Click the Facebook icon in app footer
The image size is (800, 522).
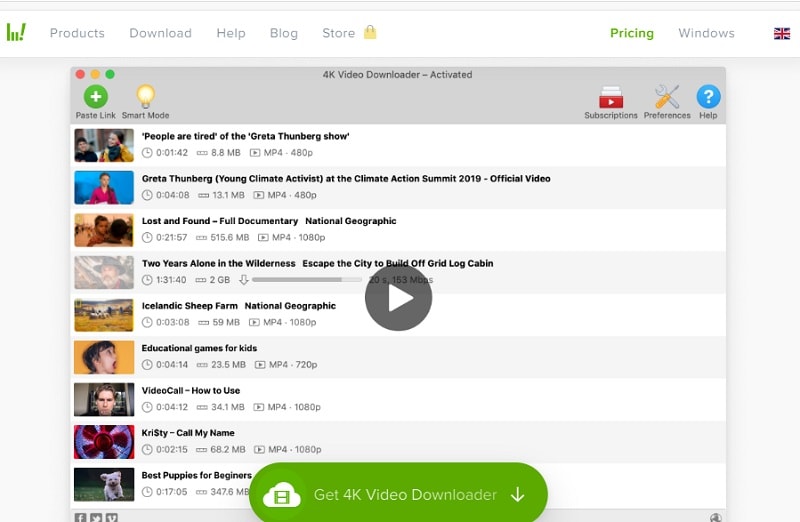(x=81, y=517)
